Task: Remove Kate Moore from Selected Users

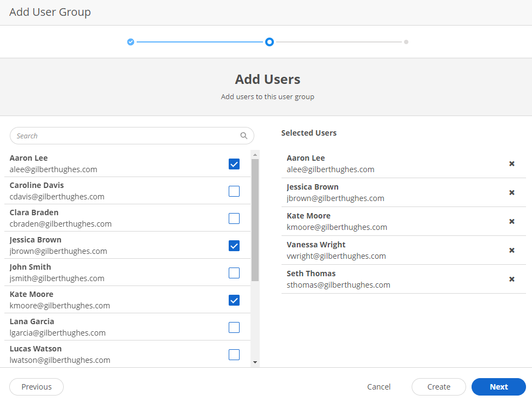Action: (512, 221)
